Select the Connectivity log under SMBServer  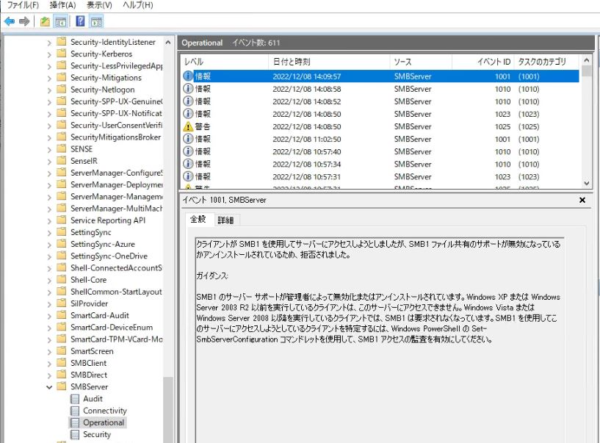105,410
